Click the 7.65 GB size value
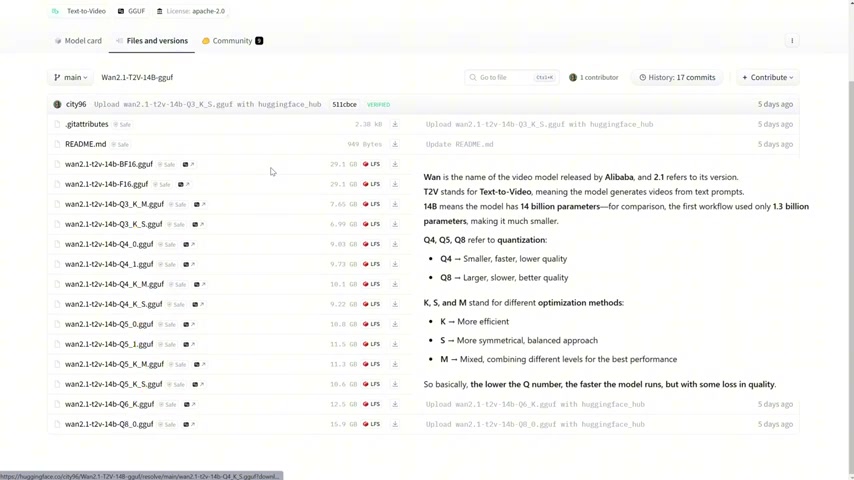This screenshot has width=854, height=480. point(343,204)
